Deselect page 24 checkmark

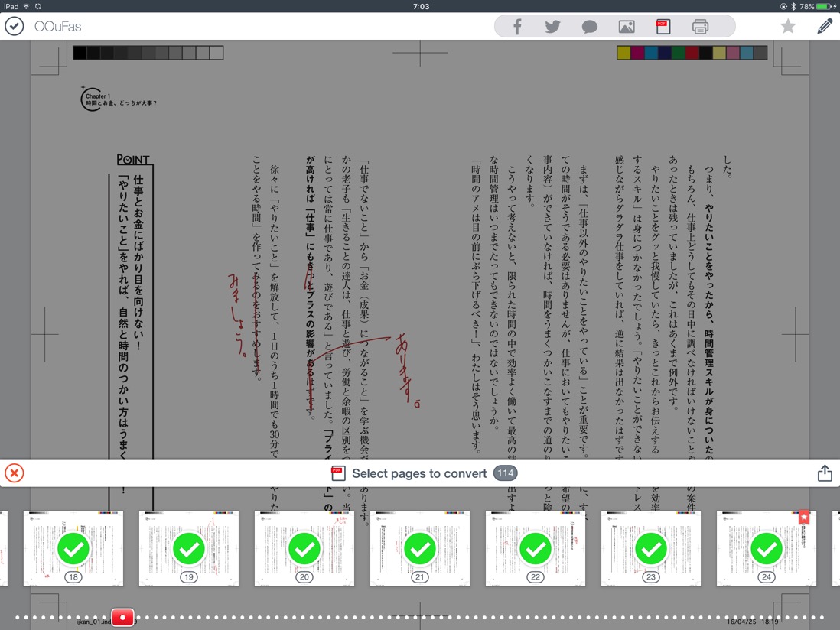767,549
